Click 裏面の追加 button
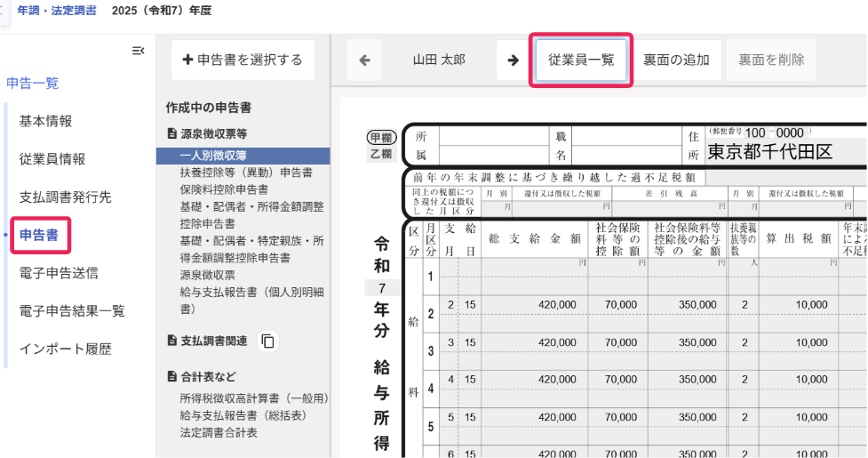Screen dimensions: 868x458 pyautogui.click(x=676, y=60)
